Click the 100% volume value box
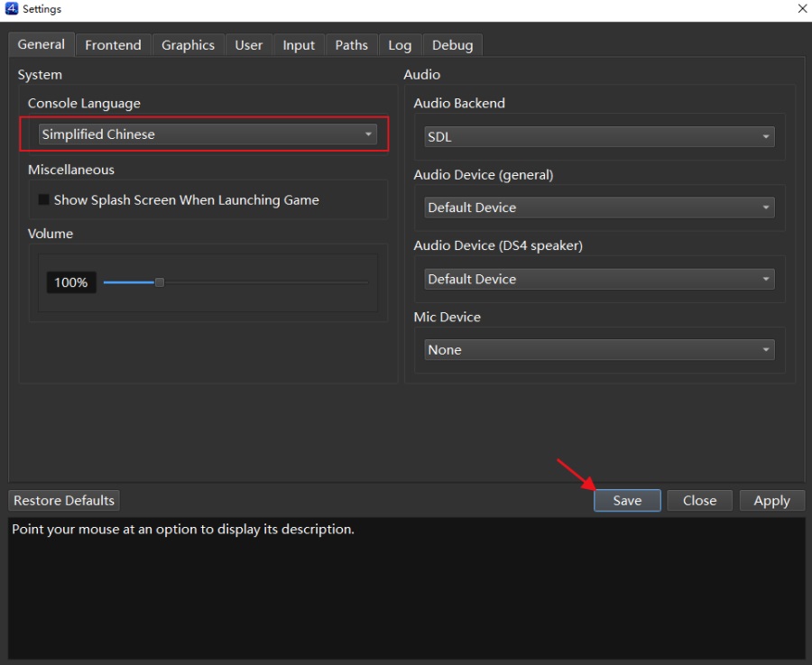Image resolution: width=812 pixels, height=665 pixels. [x=71, y=282]
